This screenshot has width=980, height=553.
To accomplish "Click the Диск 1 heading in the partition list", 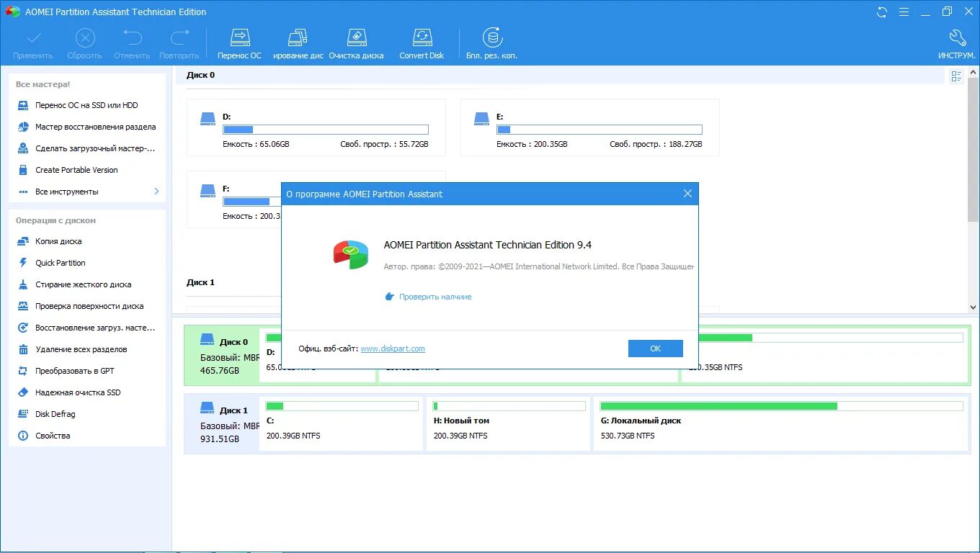I will [200, 282].
